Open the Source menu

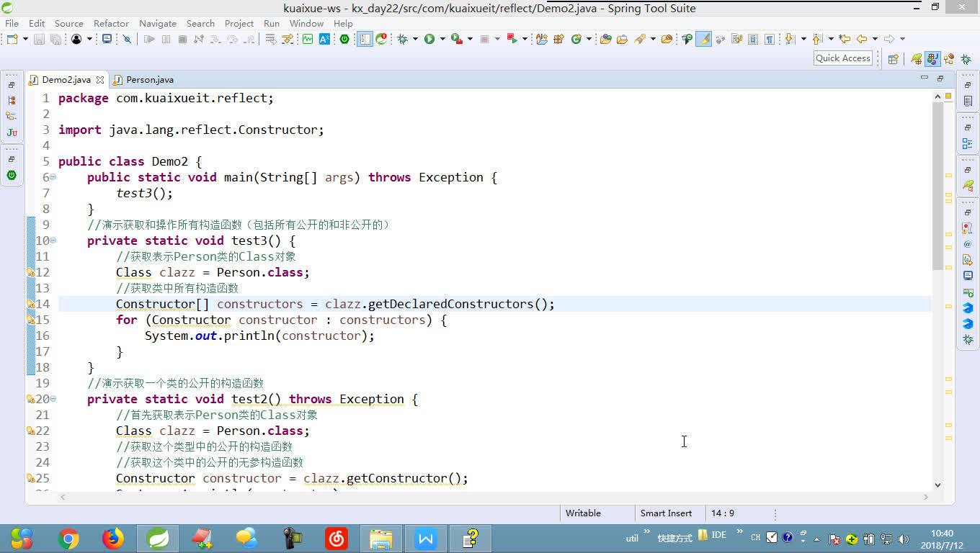[x=69, y=23]
